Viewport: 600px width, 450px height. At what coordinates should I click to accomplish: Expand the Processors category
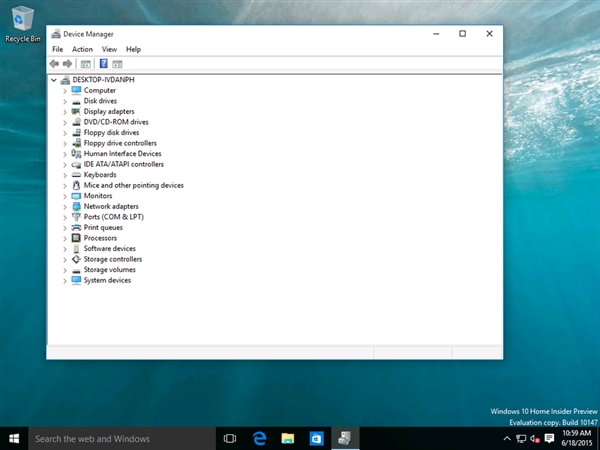pyautogui.click(x=65, y=239)
